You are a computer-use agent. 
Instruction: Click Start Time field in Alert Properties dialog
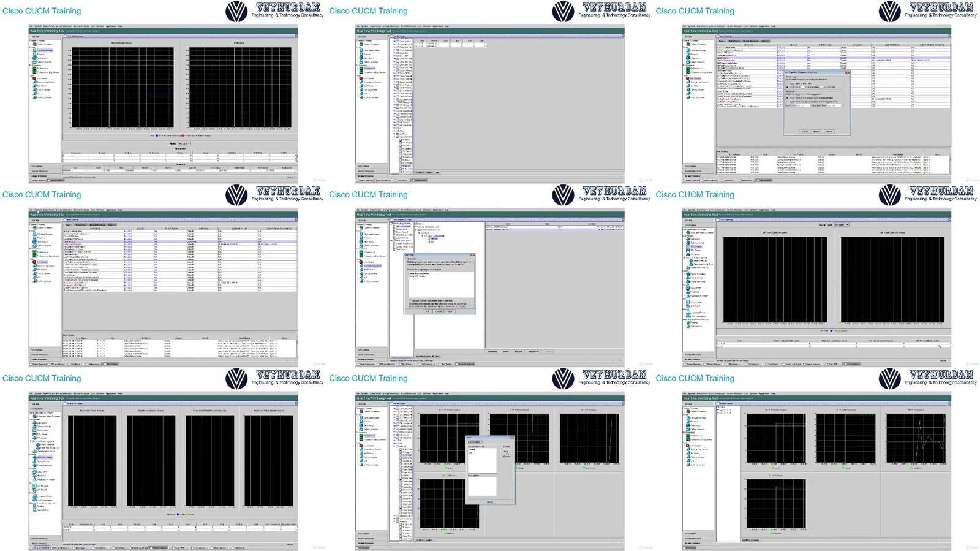point(804,105)
